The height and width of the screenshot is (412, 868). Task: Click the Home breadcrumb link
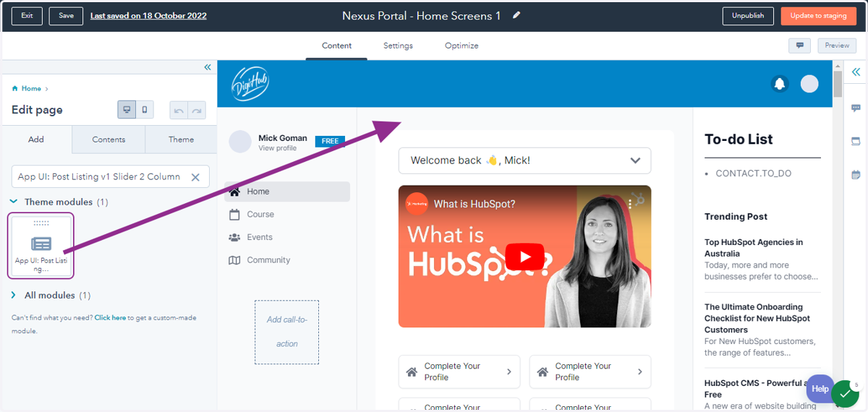(x=31, y=88)
